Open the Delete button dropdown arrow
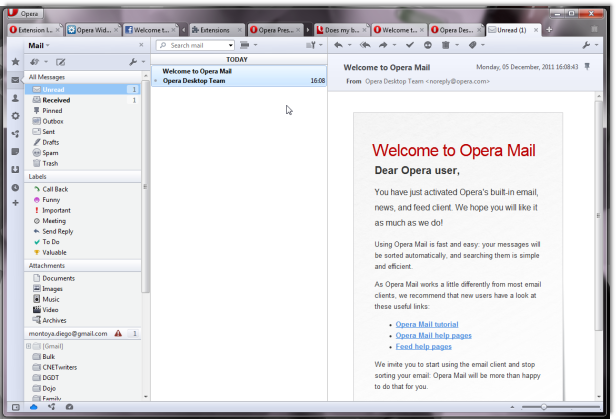 457,46
